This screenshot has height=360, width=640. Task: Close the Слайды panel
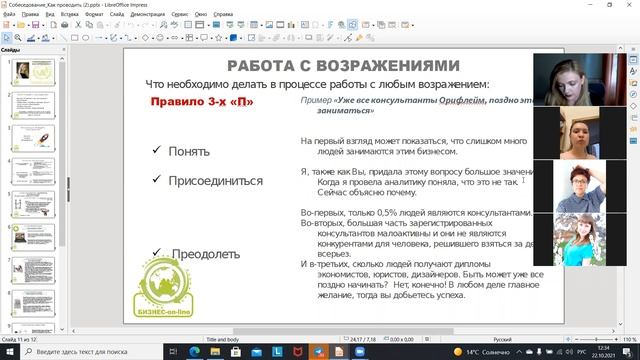click(x=63, y=50)
